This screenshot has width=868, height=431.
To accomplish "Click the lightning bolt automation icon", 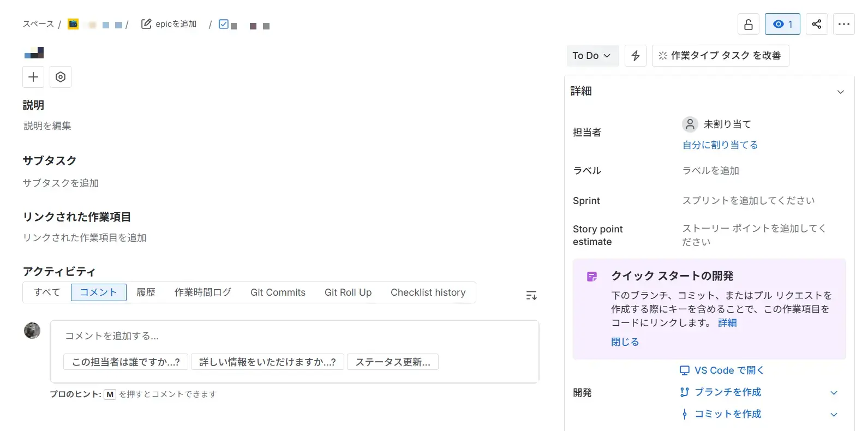I will (x=636, y=56).
